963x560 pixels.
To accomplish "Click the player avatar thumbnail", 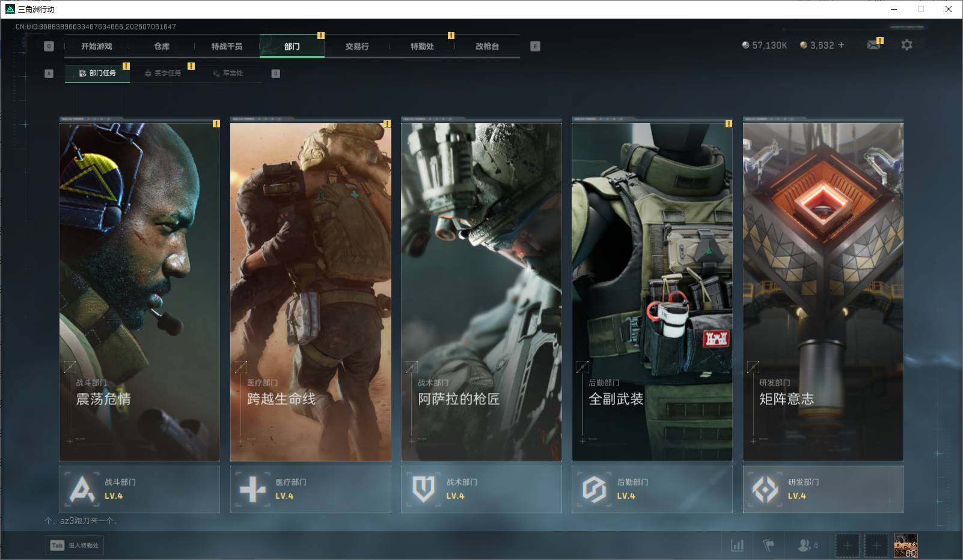I will [905, 546].
